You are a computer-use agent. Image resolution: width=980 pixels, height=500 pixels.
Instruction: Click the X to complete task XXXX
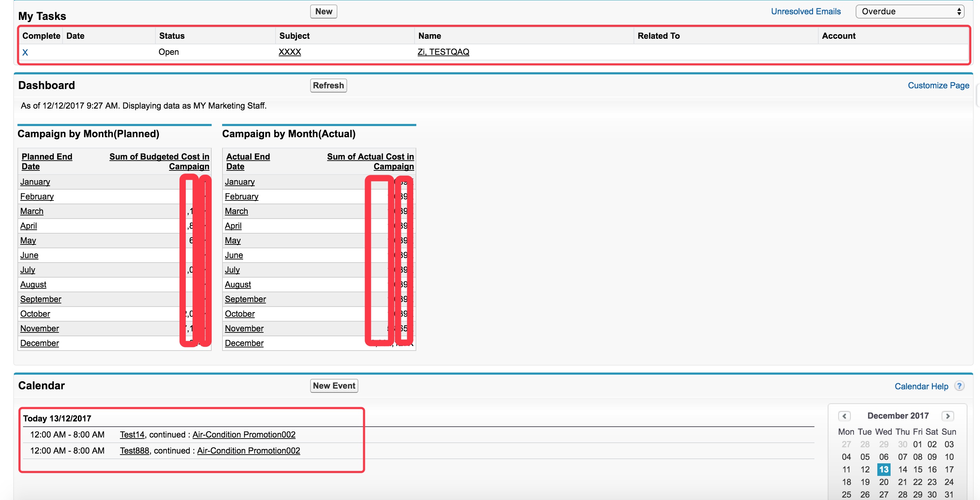tap(25, 52)
